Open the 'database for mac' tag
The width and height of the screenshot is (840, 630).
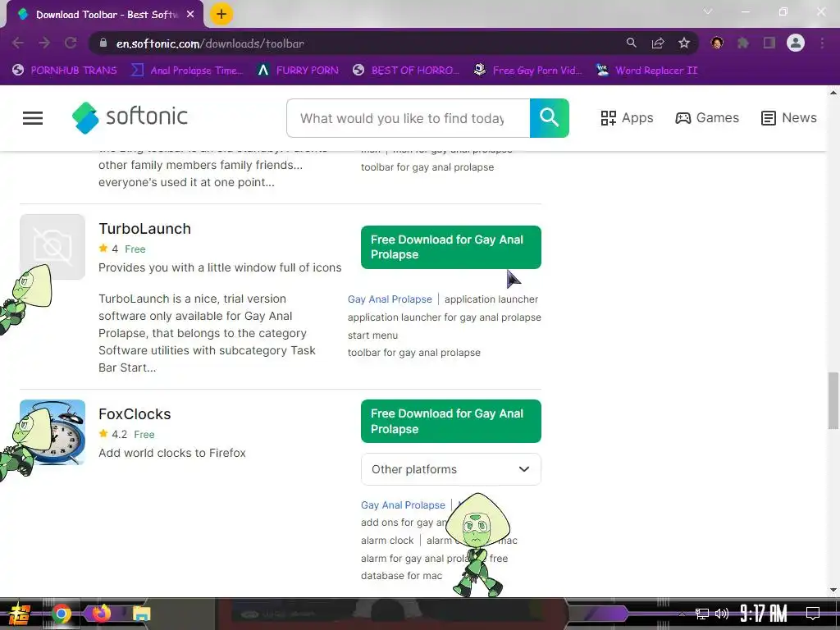click(402, 576)
